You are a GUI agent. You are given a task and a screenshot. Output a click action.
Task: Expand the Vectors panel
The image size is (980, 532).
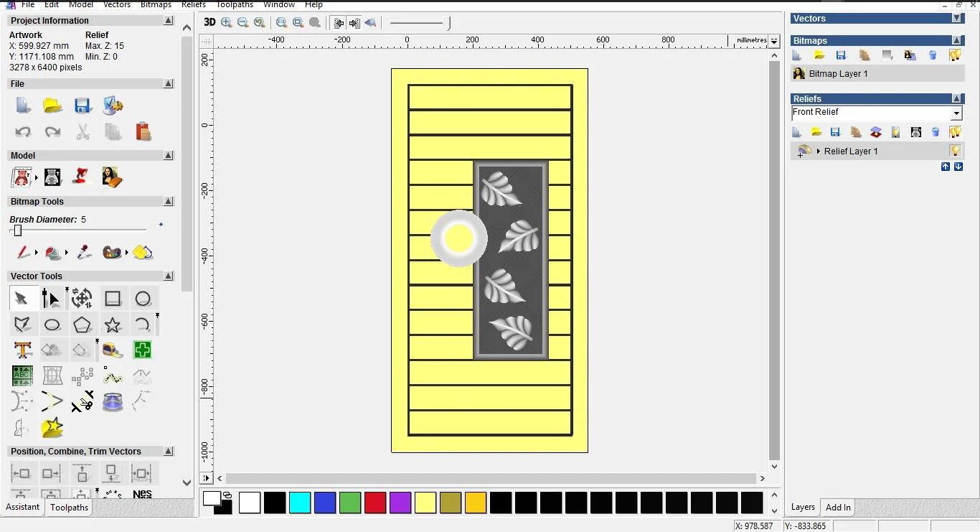tap(956, 19)
